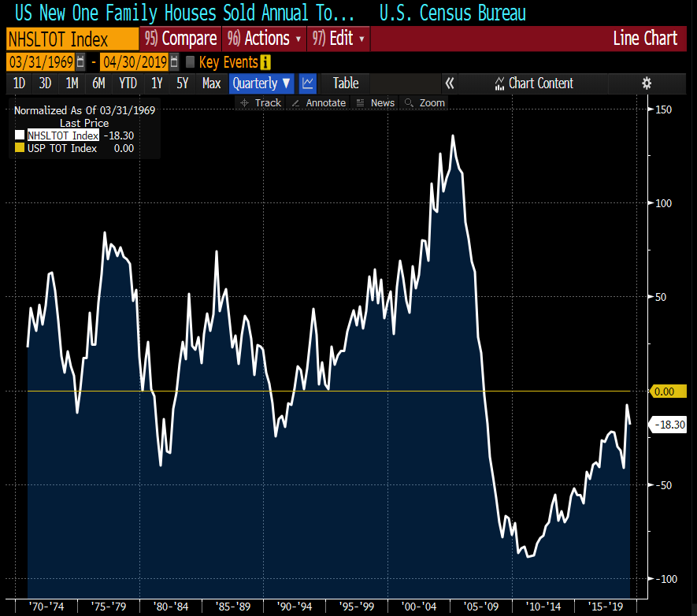Open the Chart Content panel
Image resolution: width=697 pixels, height=616 pixels.
[x=534, y=83]
